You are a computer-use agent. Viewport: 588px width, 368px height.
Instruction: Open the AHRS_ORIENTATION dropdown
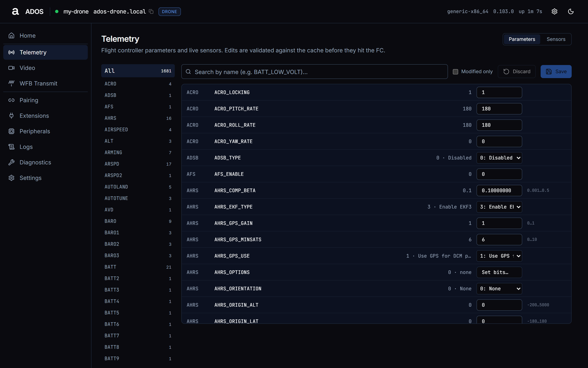pos(499,289)
